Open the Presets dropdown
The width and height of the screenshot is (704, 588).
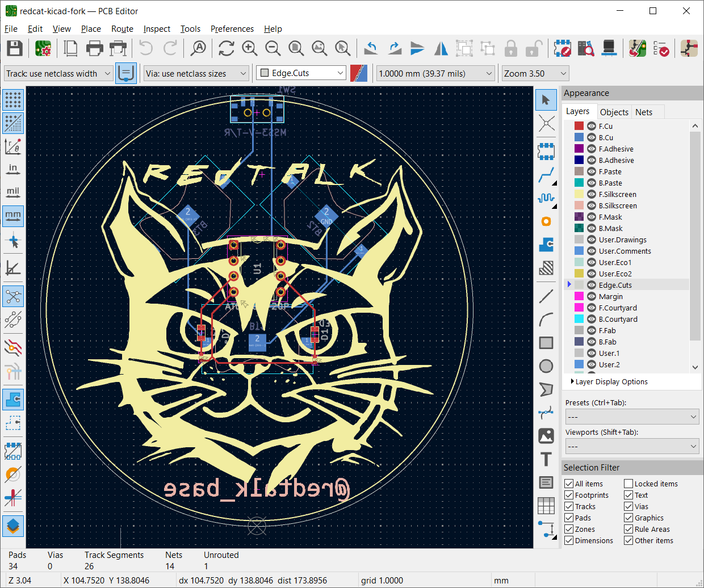tap(632, 417)
